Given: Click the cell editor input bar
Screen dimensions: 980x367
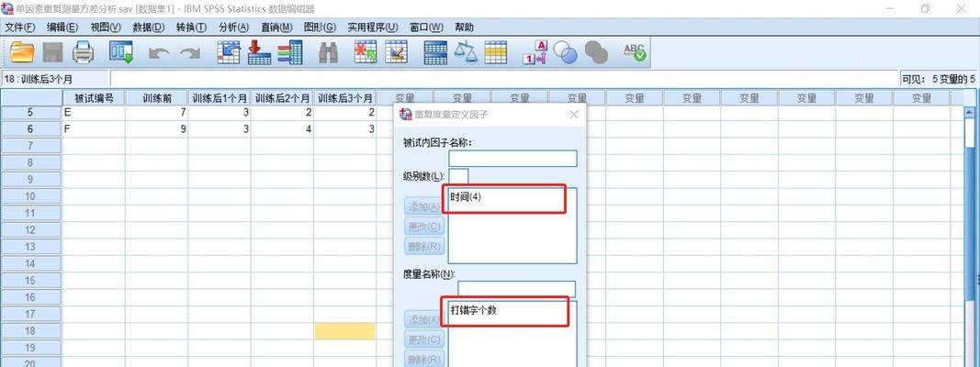Looking at the screenshot, I should (x=503, y=79).
